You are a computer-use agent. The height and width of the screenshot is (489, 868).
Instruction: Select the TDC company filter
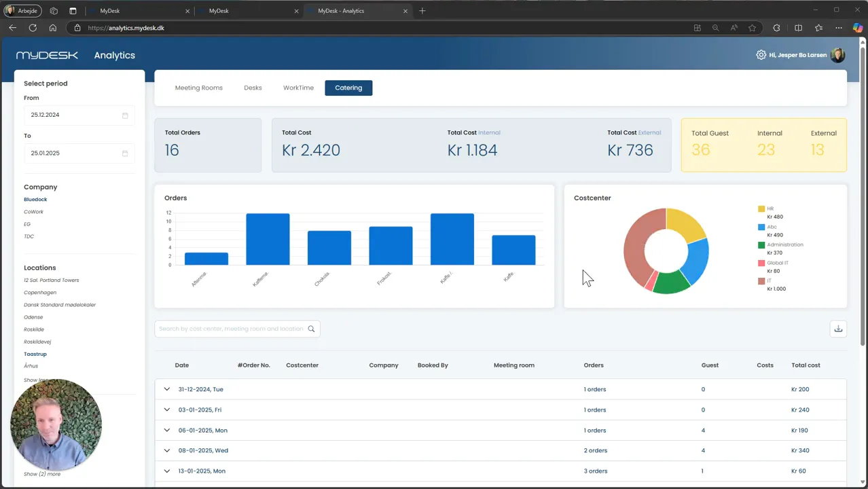click(29, 236)
